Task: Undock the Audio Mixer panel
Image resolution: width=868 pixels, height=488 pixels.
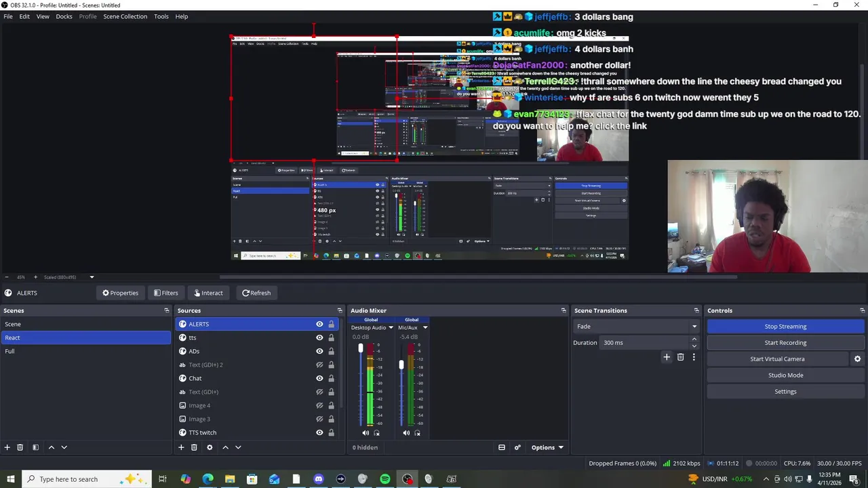Action: [564, 310]
